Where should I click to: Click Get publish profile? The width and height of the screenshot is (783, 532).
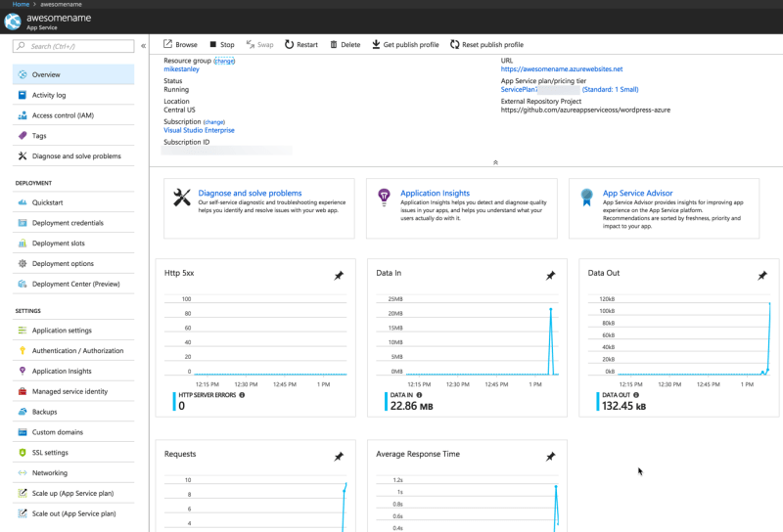405,44
